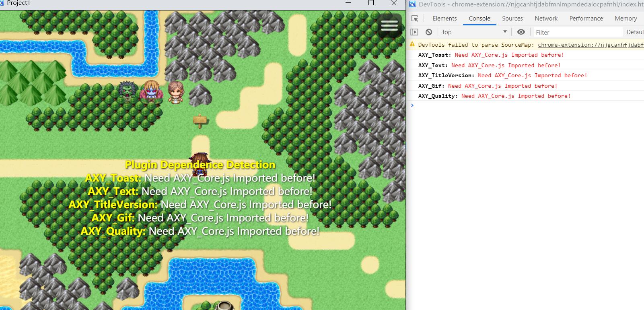Maximize the Project1 game window
Viewport: 644px width, 310px height.
(371, 3)
